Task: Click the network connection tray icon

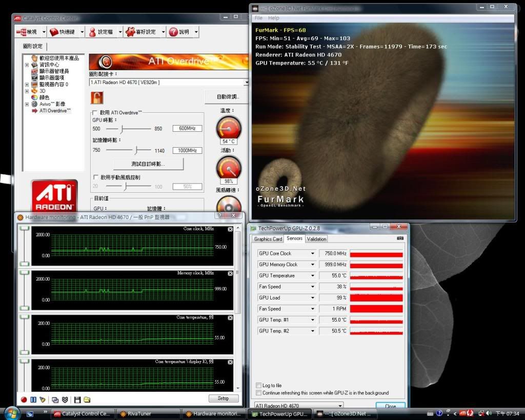Action: pyautogui.click(x=481, y=413)
